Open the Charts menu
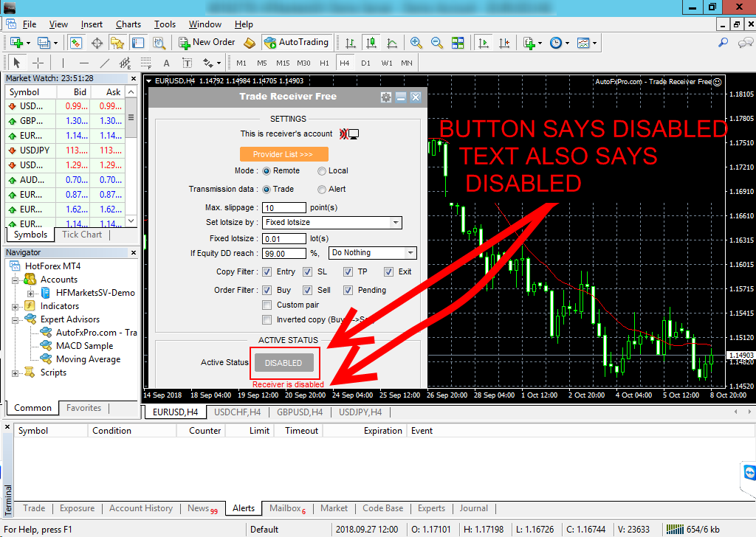The image size is (756, 537). click(128, 24)
